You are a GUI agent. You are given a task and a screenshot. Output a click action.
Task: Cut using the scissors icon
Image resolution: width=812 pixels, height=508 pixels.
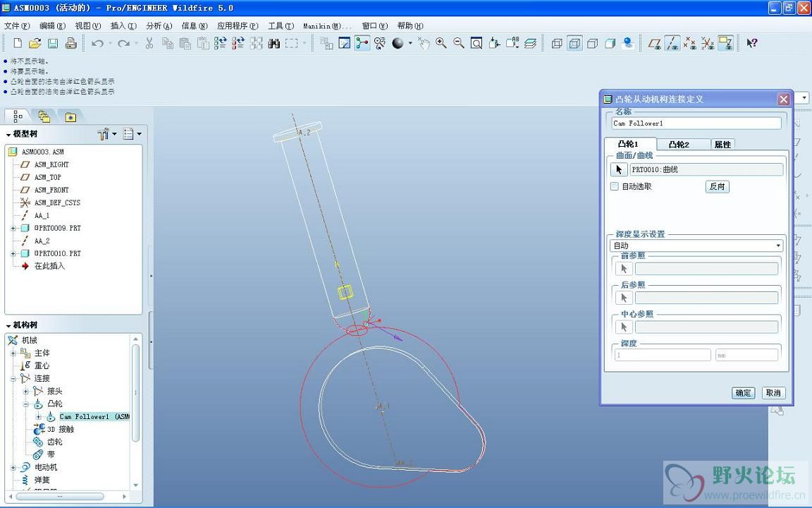click(x=149, y=44)
